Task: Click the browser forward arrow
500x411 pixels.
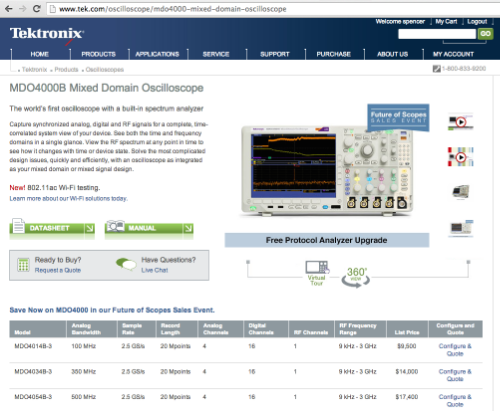Action: [23, 9]
